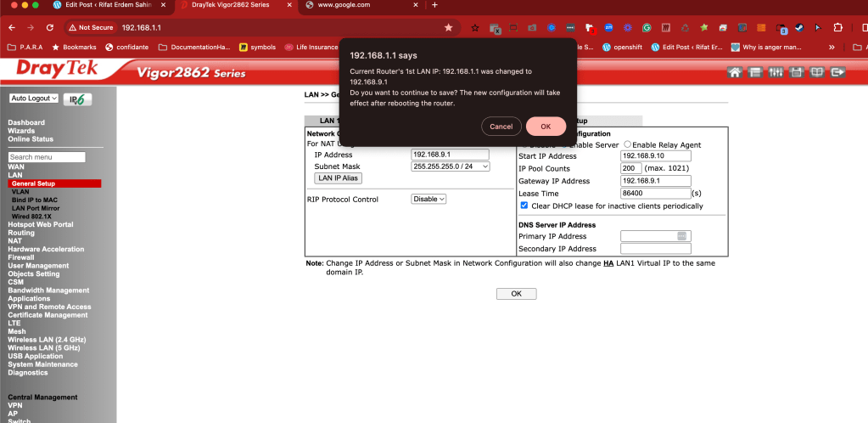Open Wireless LAN (5 GHz) menu

pyautogui.click(x=44, y=347)
